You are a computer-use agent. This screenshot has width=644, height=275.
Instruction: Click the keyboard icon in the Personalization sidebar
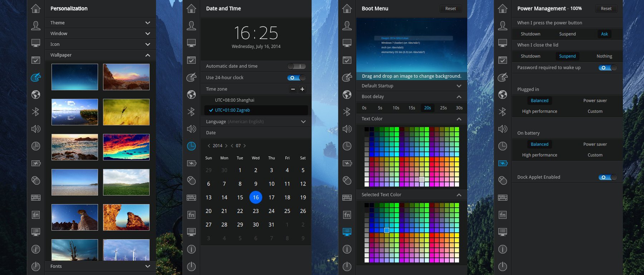pyautogui.click(x=35, y=198)
